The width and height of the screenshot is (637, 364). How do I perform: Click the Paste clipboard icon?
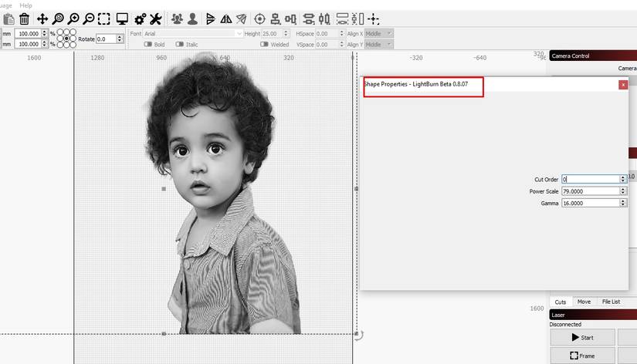(x=8, y=19)
